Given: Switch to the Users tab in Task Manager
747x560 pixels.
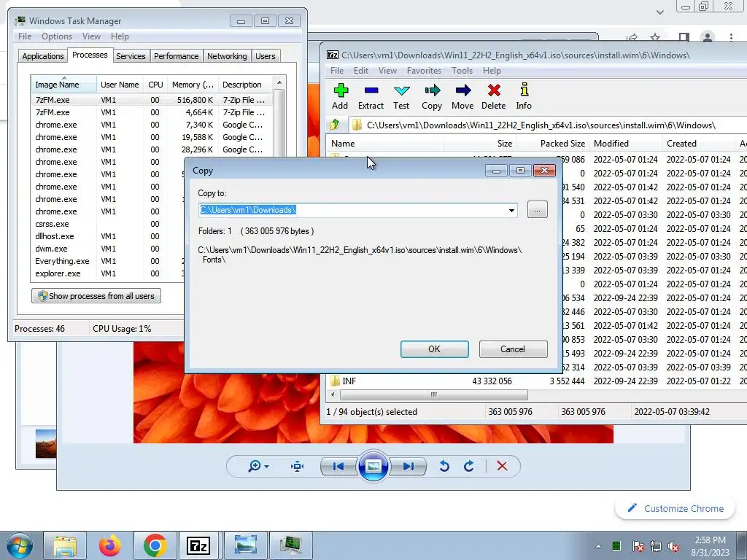Looking at the screenshot, I should [266, 55].
